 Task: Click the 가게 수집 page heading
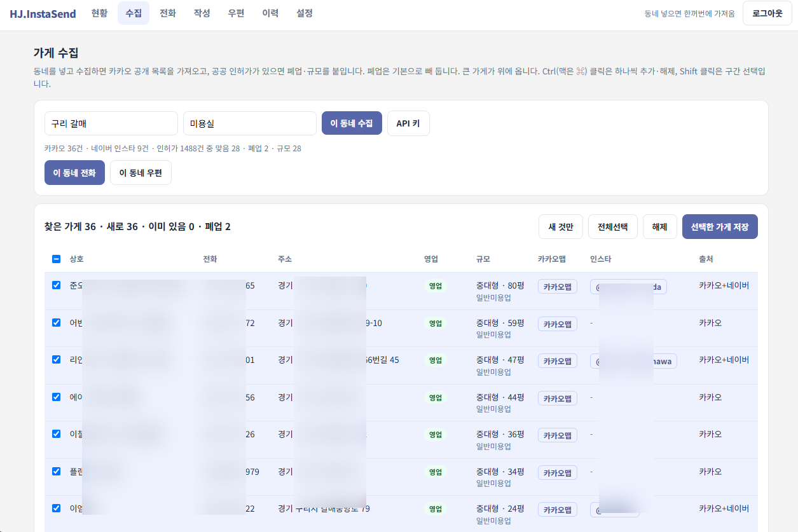(x=56, y=53)
